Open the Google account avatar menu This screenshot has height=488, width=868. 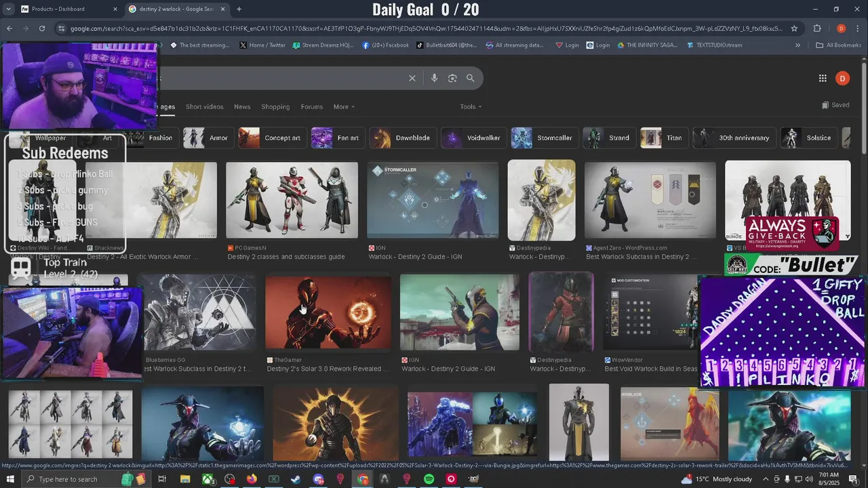click(x=842, y=78)
